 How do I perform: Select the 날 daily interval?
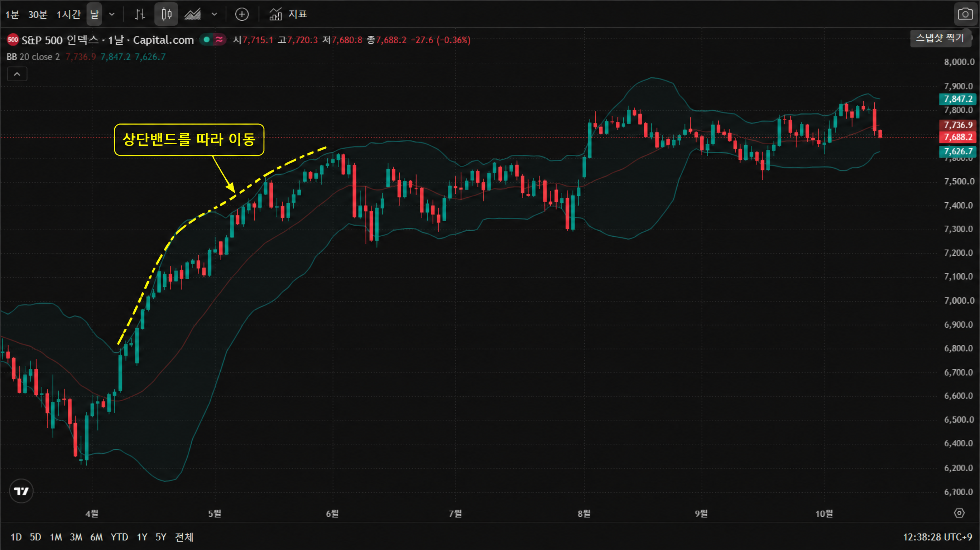coord(94,14)
